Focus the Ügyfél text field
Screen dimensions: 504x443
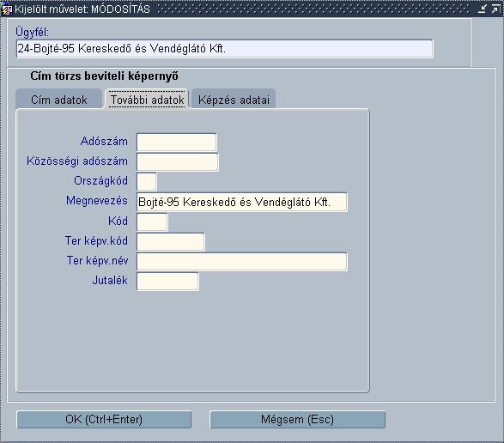click(x=224, y=49)
